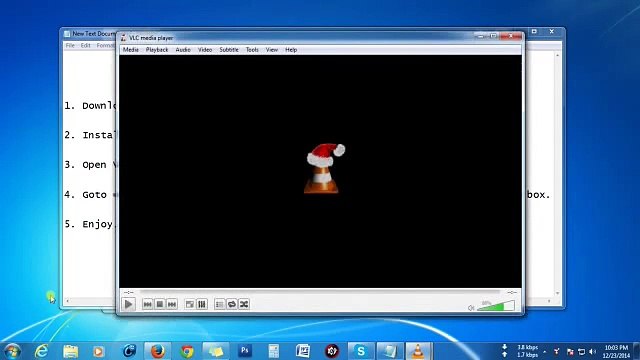Click VLC's next media button

172,304
